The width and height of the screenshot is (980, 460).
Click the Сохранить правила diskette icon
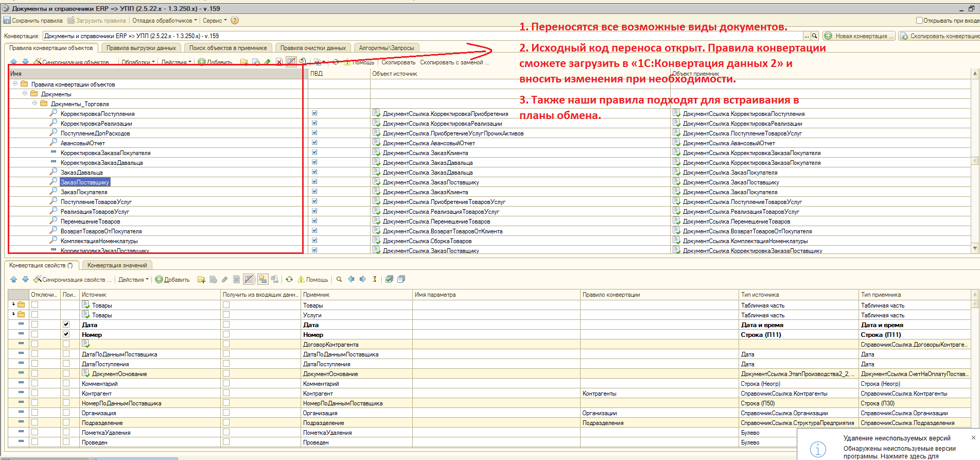click(x=7, y=21)
